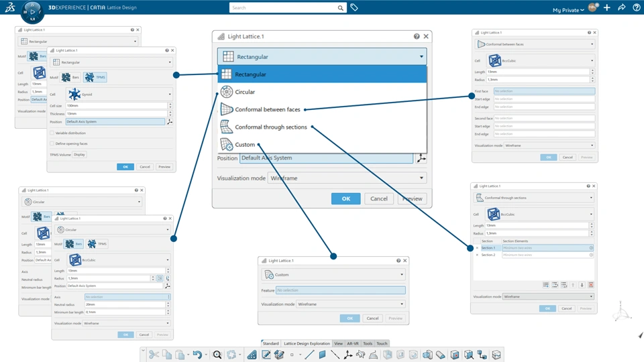The height and width of the screenshot is (362, 644).
Task: Select the Light Lattice tool in bottom toolbar
Action: [252, 355]
